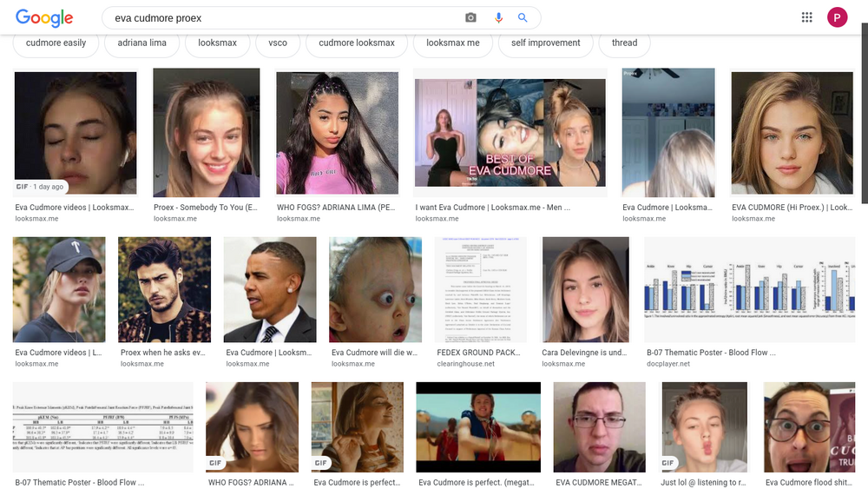The width and height of the screenshot is (868, 489).
Task: Open account menu with P avatar
Action: click(837, 17)
